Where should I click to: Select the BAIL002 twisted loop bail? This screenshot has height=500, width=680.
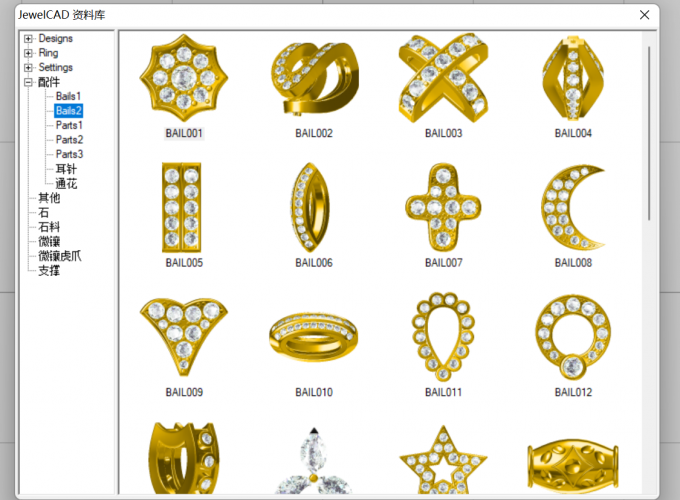pos(314,78)
